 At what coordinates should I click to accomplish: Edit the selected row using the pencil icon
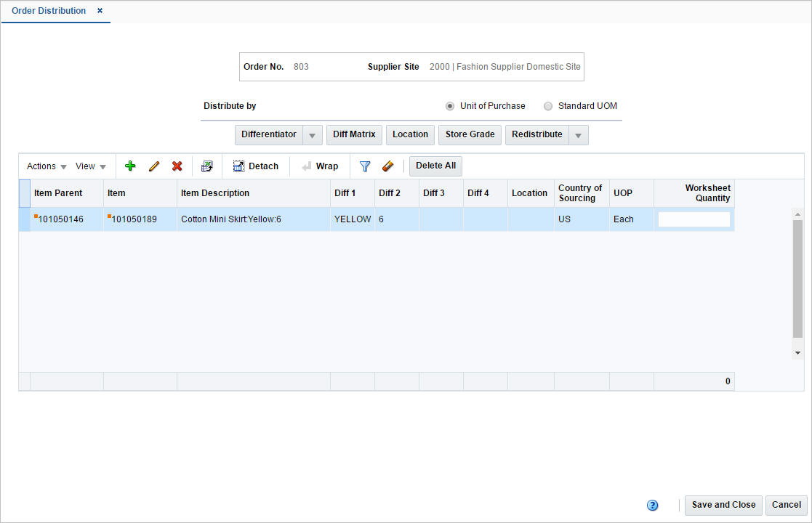coord(153,166)
